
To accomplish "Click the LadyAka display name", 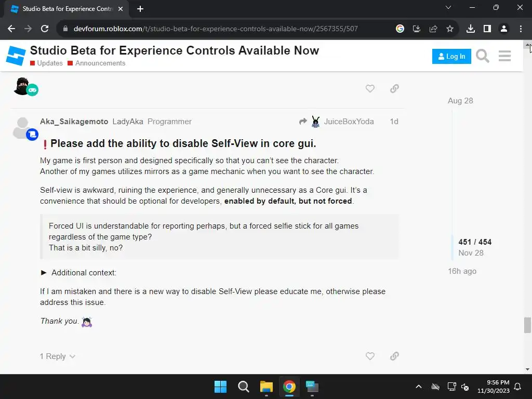I will pyautogui.click(x=128, y=122).
